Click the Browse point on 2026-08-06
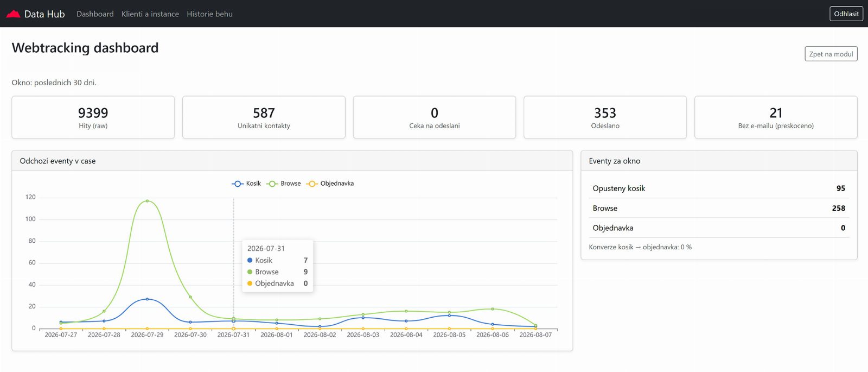Viewport: 868px width, 372px height. tap(493, 309)
